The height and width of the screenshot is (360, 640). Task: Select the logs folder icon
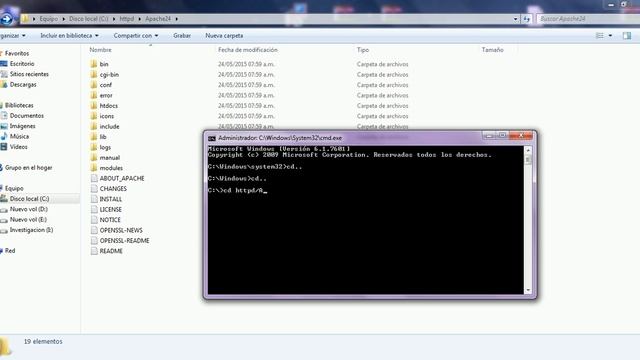pos(94,147)
